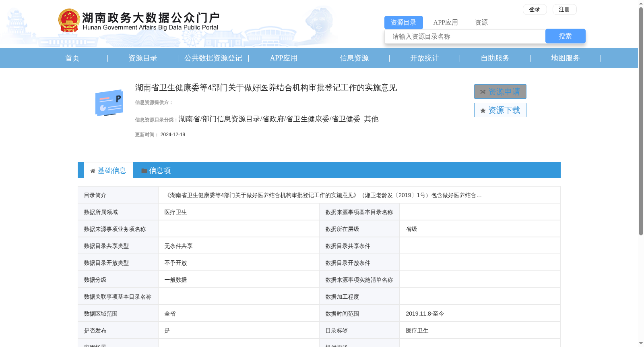Open 开放统计 in navigation bar

click(x=425, y=58)
